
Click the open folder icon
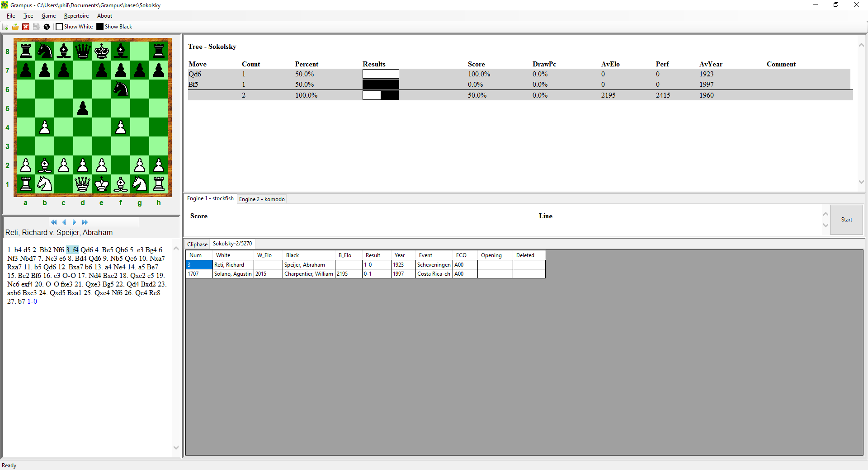click(15, 27)
